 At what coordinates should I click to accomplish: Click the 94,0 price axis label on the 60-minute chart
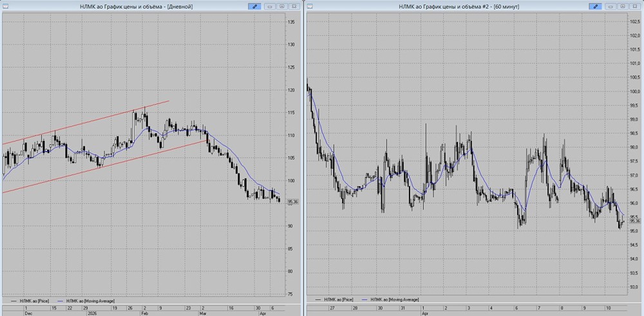(634, 259)
